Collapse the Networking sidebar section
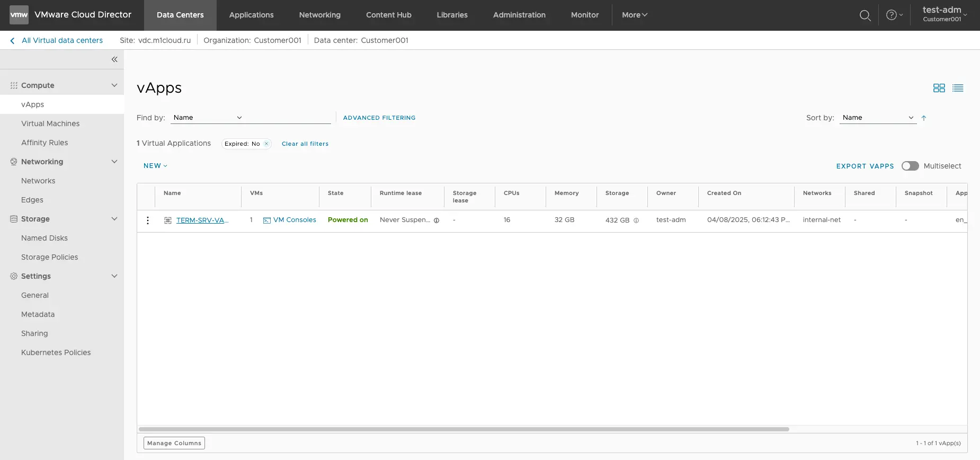The image size is (980, 460). tap(114, 162)
